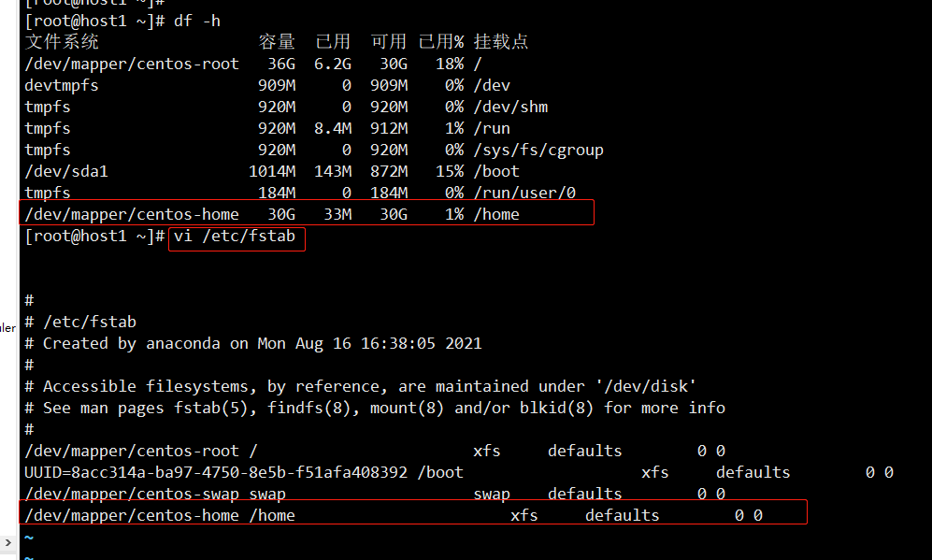Click the "Accessible filesystems" comment line

click(x=360, y=386)
